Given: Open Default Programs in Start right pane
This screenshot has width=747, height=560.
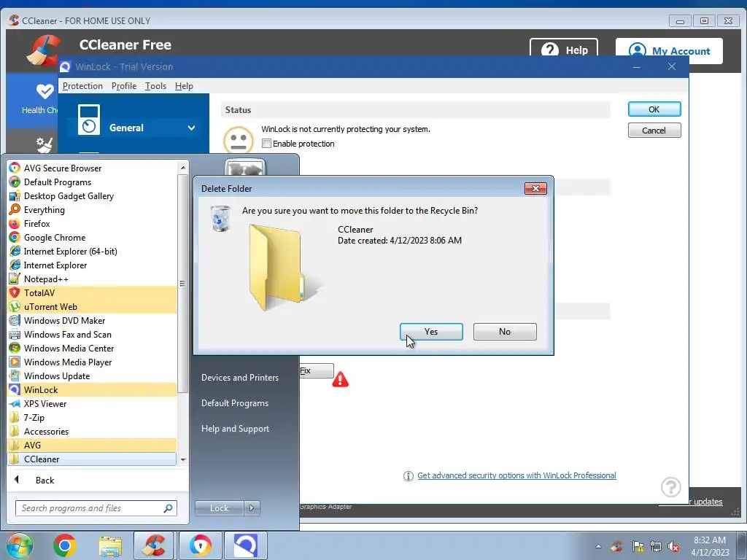Looking at the screenshot, I should click(234, 402).
